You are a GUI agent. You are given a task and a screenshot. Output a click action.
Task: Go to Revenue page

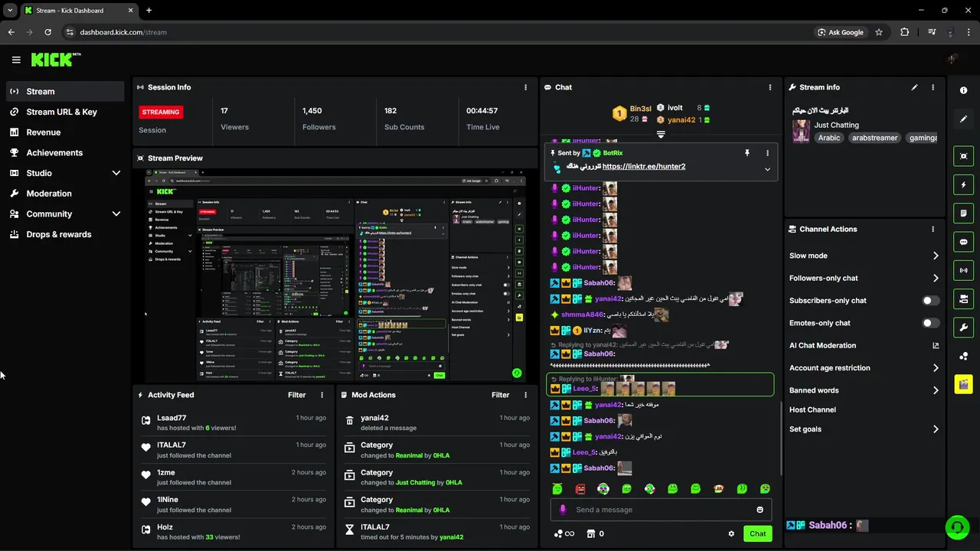tap(65, 132)
